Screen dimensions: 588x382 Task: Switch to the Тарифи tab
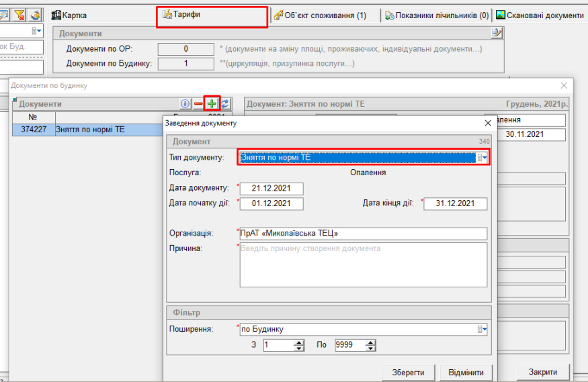(212, 15)
